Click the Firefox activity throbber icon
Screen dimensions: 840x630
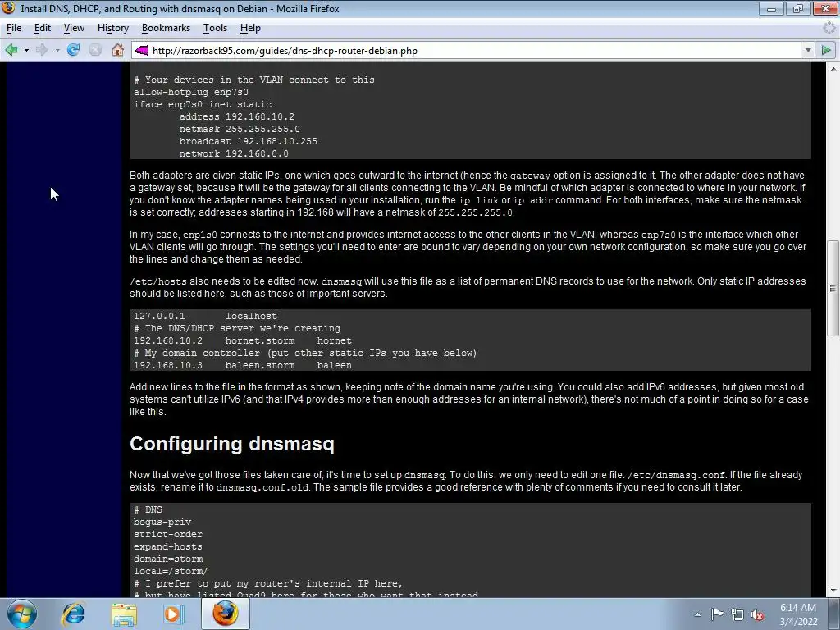tap(829, 28)
